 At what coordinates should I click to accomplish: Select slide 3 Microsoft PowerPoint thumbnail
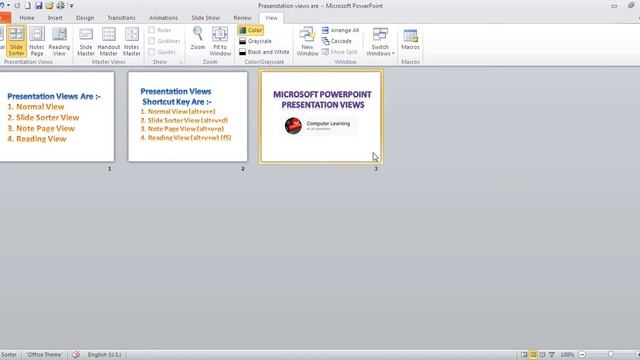coord(321,117)
